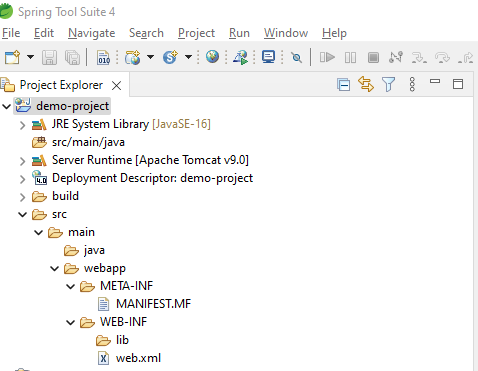Maximize the Project Explorer view
The width and height of the screenshot is (478, 371).
pyautogui.click(x=458, y=84)
